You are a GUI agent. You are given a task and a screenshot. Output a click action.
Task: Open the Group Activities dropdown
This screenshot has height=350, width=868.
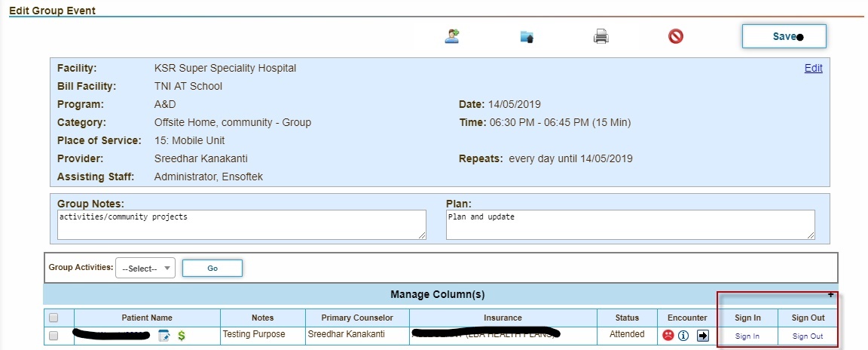pyautogui.click(x=145, y=269)
